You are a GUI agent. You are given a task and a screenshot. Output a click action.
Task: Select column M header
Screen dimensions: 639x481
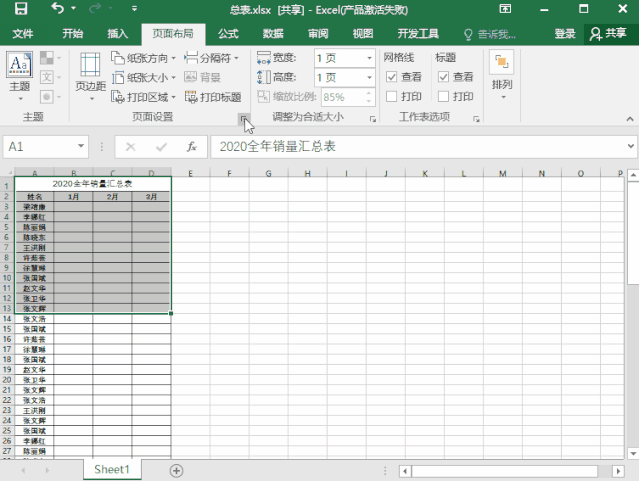click(x=502, y=173)
